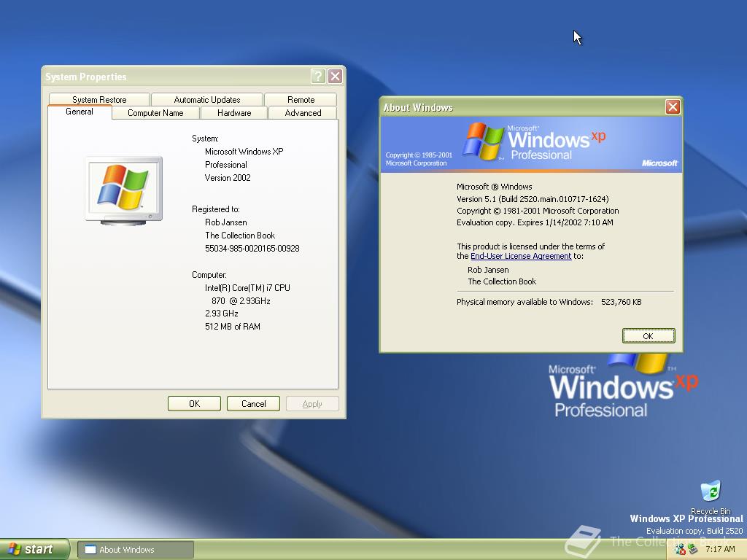Click the taskbar clock showing 7:17 AM
Screen dimensions: 747x560
pos(720,550)
